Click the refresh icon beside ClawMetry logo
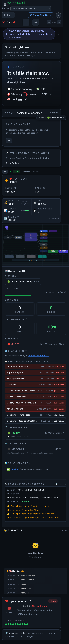 point(26,22)
